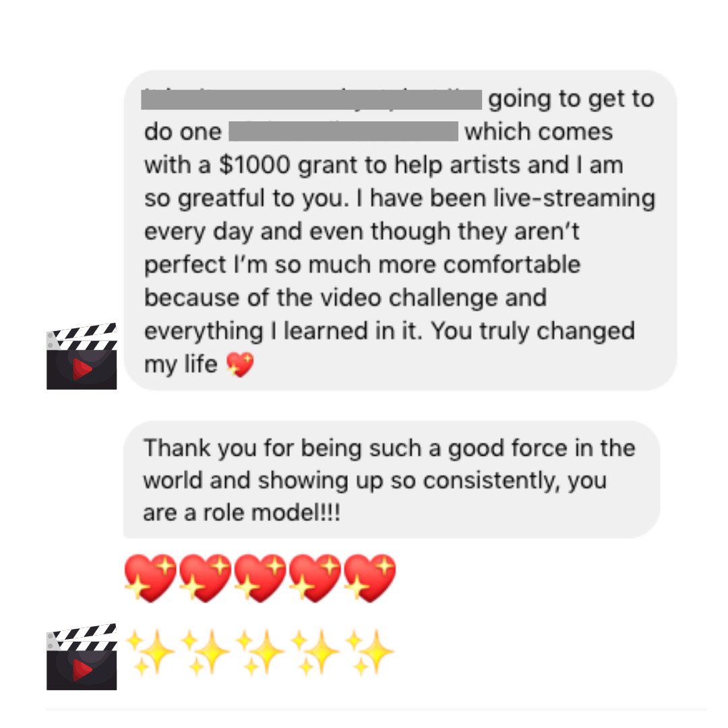The height and width of the screenshot is (728, 728).
Task: Open the clapperboard avatar beside the grant message
Action: pyautogui.click(x=82, y=356)
